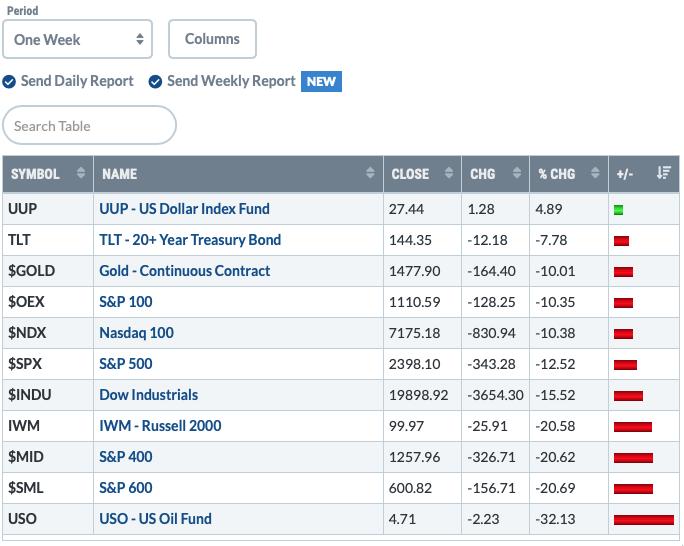Select the $SPX symbol cell
The image size is (684, 546).
tap(48, 364)
